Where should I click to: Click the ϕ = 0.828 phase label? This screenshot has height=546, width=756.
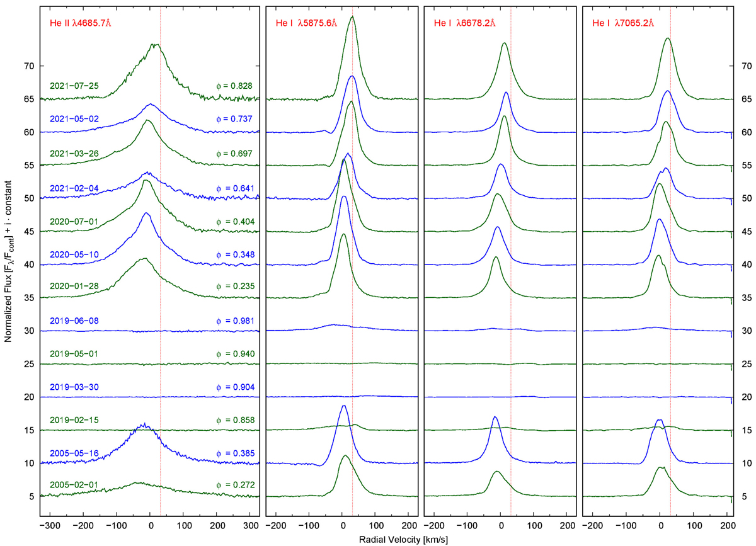pos(235,86)
